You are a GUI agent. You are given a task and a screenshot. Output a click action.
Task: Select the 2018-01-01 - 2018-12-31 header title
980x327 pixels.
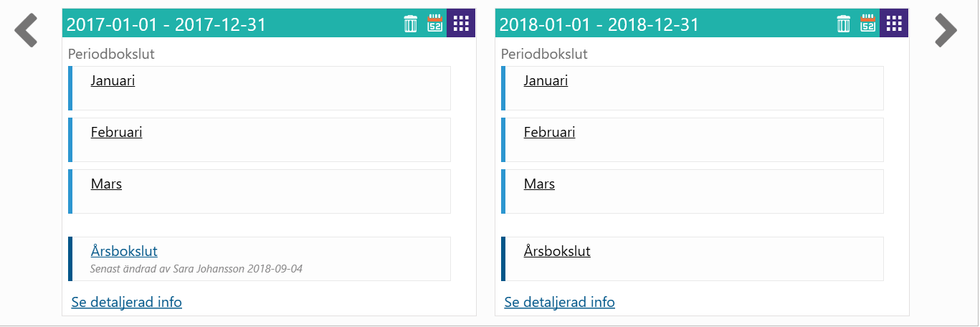coord(599,24)
